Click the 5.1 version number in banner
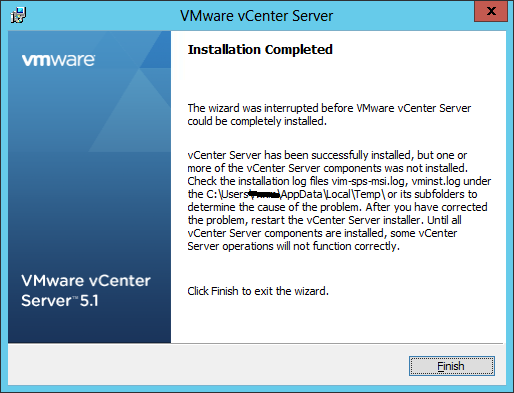 point(89,301)
